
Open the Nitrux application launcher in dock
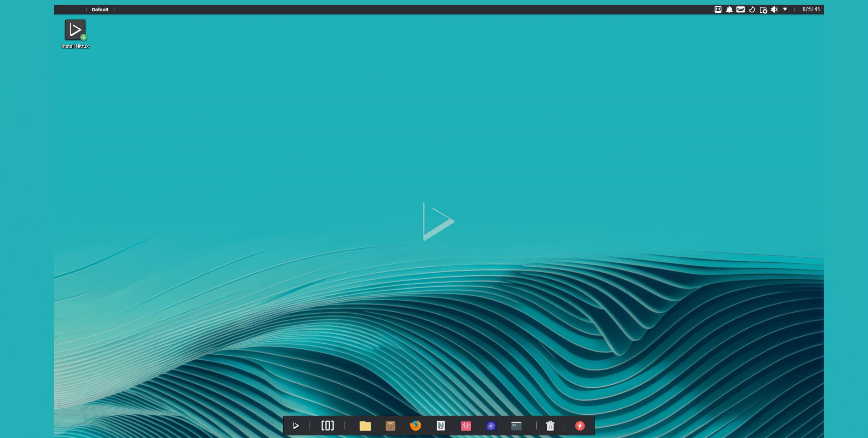(296, 426)
